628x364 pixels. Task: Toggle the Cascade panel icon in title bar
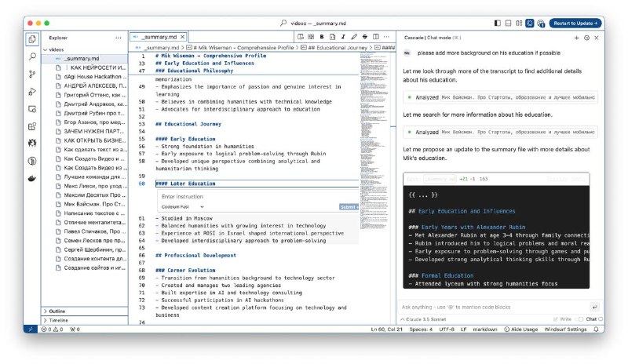coord(530,24)
